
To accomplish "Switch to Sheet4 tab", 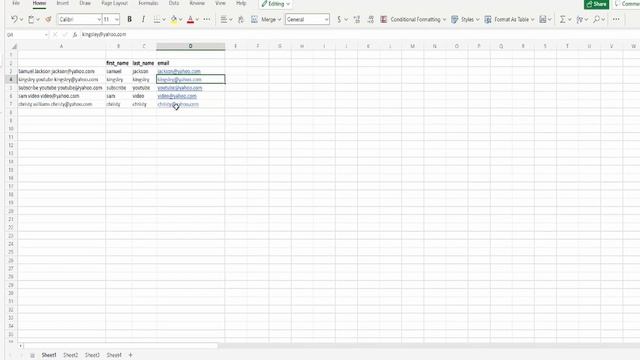I will [114, 355].
